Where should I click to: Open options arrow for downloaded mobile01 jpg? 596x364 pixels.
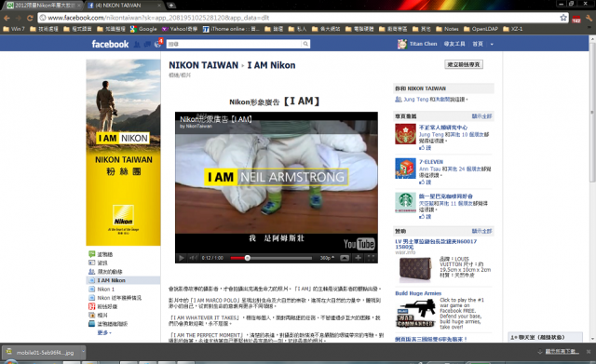[x=83, y=352]
